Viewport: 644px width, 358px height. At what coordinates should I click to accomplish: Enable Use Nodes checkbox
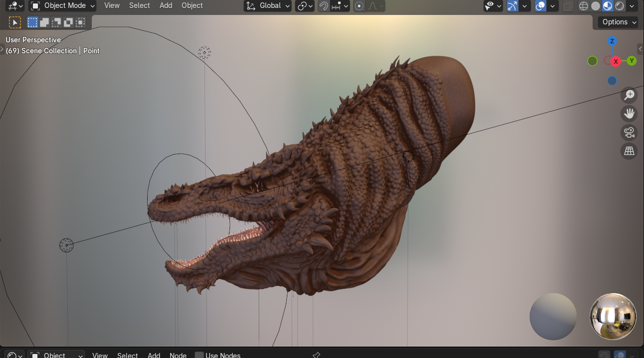199,355
